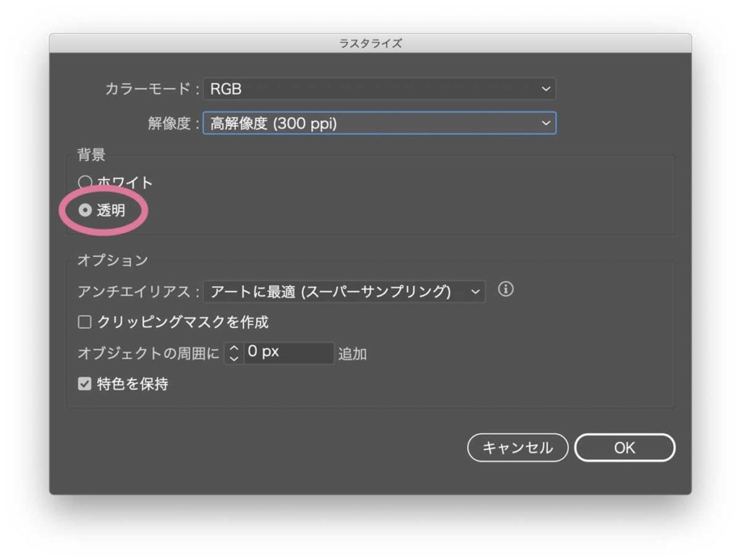Enable クリッピングマスクを作成 checkbox

pos(85,322)
